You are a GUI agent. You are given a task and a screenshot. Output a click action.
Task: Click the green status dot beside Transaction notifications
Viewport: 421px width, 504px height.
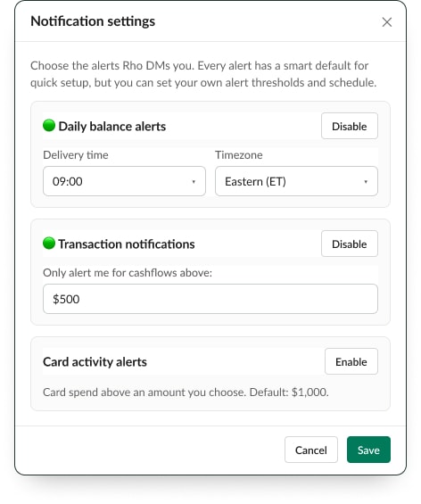[x=49, y=243]
